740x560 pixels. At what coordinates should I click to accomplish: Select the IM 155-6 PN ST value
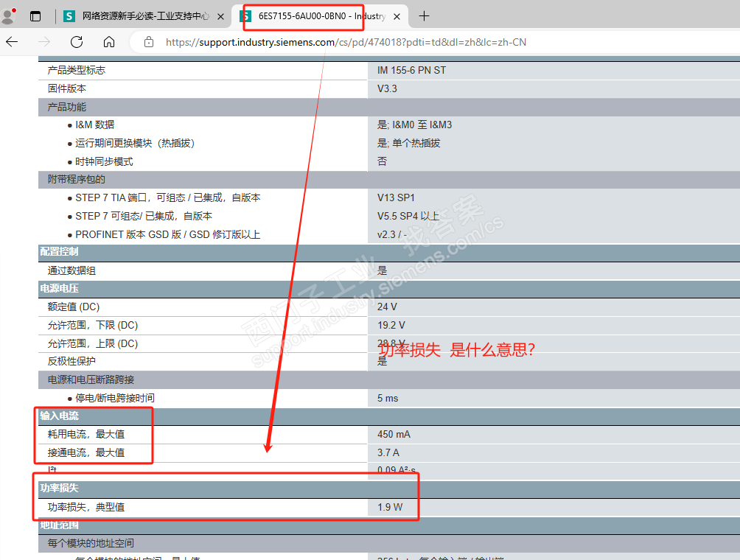coord(411,70)
